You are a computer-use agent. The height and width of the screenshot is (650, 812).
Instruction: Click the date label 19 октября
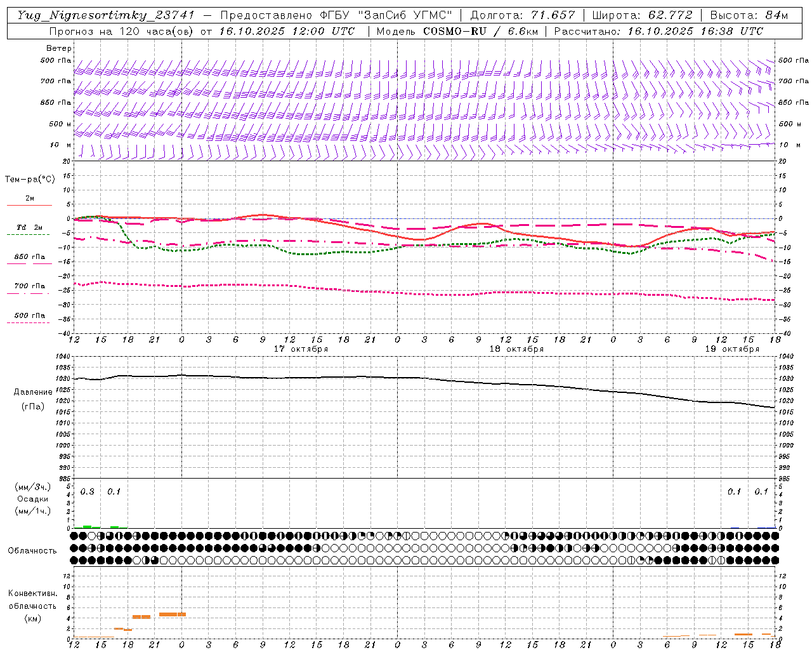click(x=732, y=349)
